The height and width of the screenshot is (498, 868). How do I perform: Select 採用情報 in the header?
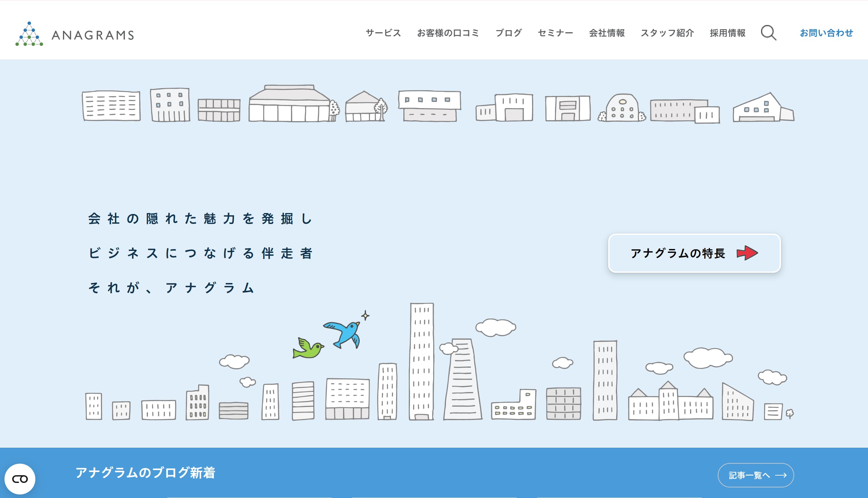point(727,33)
